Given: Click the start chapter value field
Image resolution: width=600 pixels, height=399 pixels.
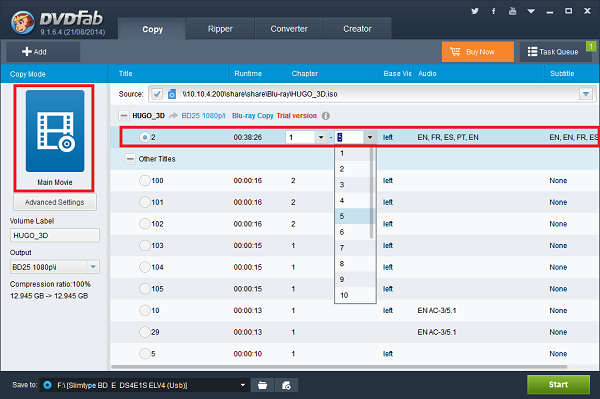Looking at the screenshot, I should (x=300, y=137).
